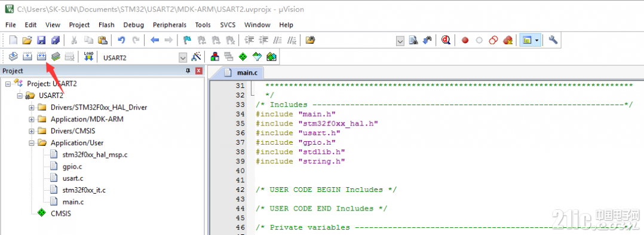Screen dimensions: 644x235
Task: Open the SVCS menu
Action: 228,25
